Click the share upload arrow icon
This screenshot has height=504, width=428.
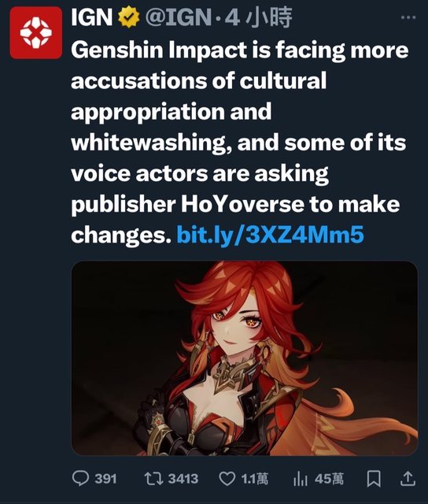coord(408,478)
